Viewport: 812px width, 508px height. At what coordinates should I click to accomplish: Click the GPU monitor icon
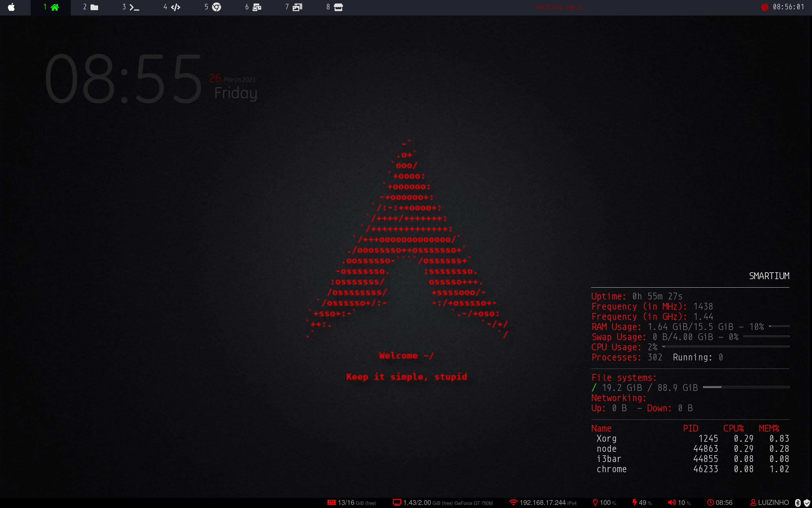click(x=397, y=502)
